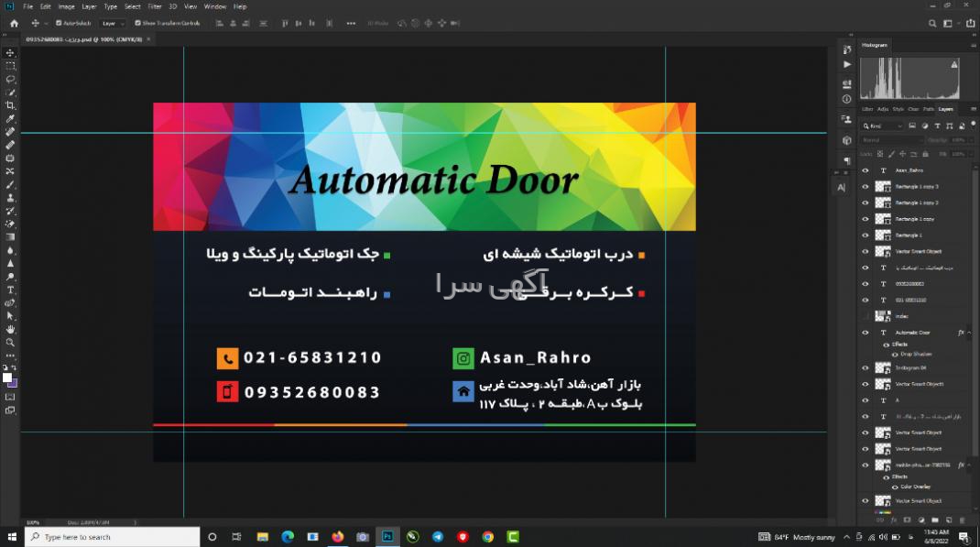
Task: Select the Rectangular Marquee tool
Action: coord(10,66)
